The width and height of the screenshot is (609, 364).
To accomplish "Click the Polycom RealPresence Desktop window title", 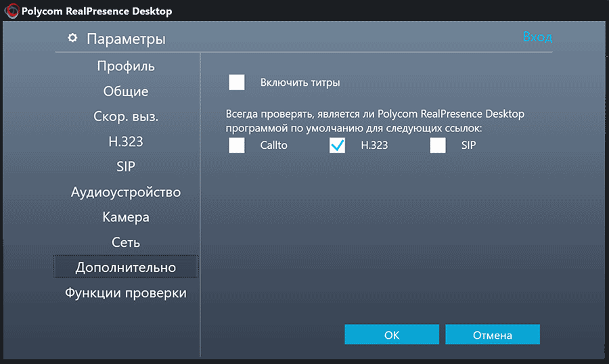I will pyautogui.click(x=97, y=12).
